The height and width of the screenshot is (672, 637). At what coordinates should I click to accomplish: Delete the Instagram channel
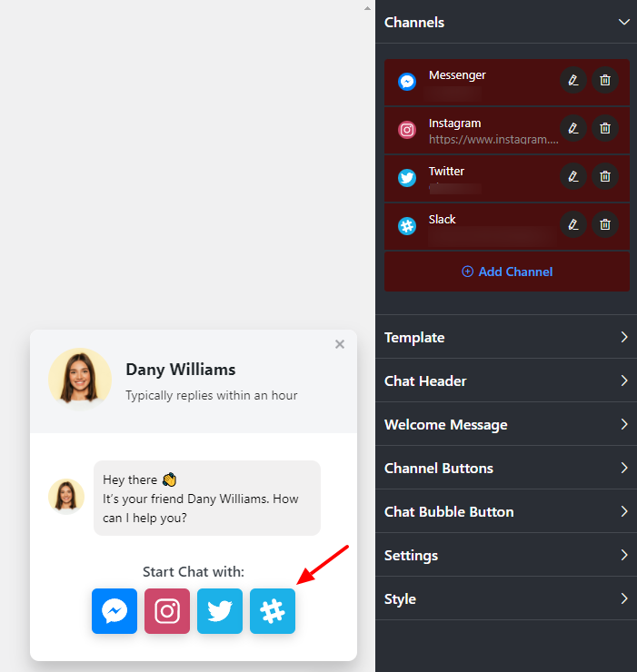[605, 128]
